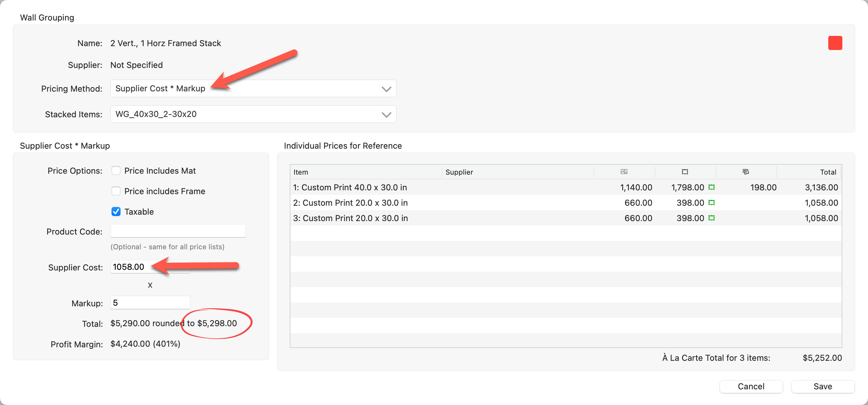Click green frame icon in 40x30 print row
The width and height of the screenshot is (868, 405).
(x=711, y=187)
